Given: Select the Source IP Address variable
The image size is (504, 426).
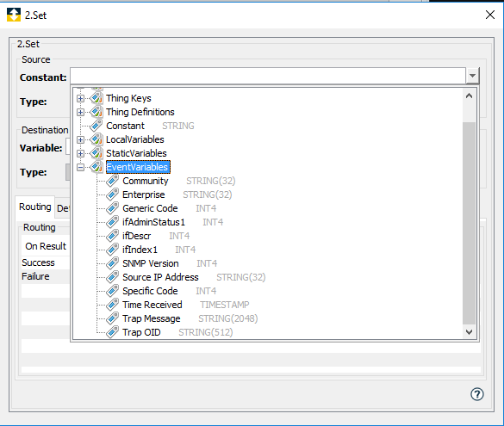Looking at the screenshot, I should [160, 277].
